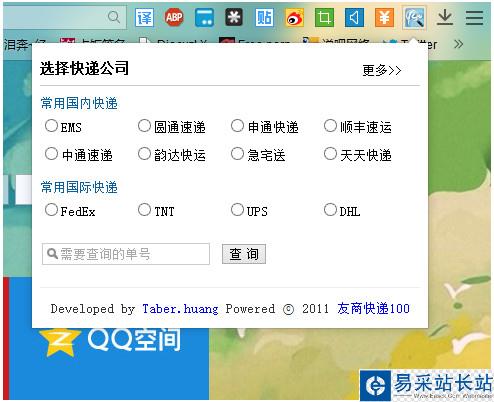Click the 常用国内快递 section heading
The height and width of the screenshot is (402, 494).
click(x=79, y=103)
